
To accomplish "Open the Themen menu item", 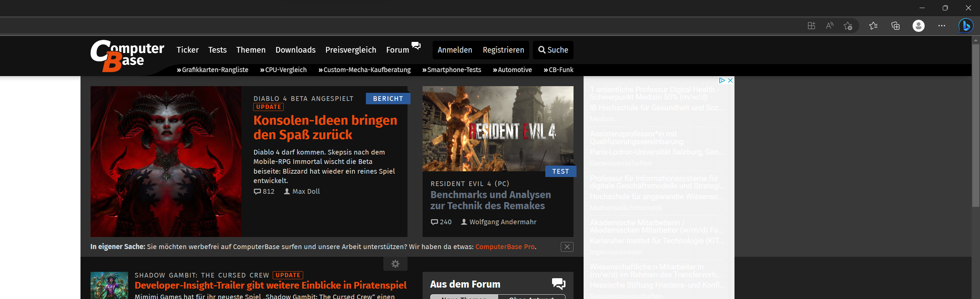I will pos(251,50).
